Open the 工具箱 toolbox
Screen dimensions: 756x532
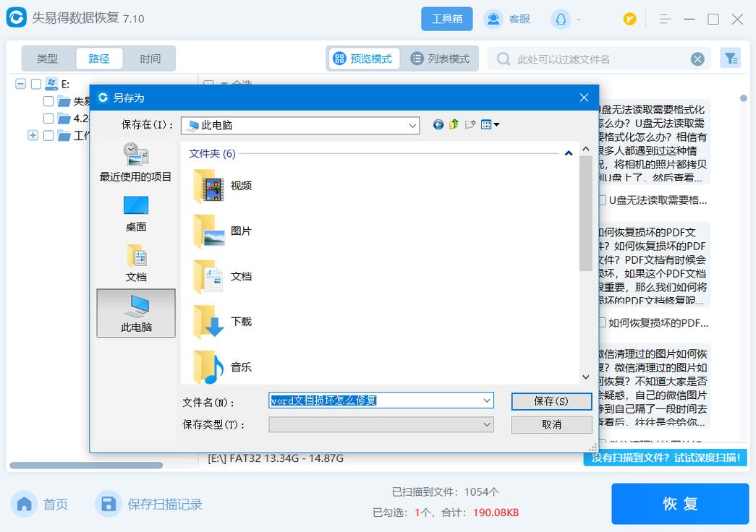pyautogui.click(x=446, y=19)
